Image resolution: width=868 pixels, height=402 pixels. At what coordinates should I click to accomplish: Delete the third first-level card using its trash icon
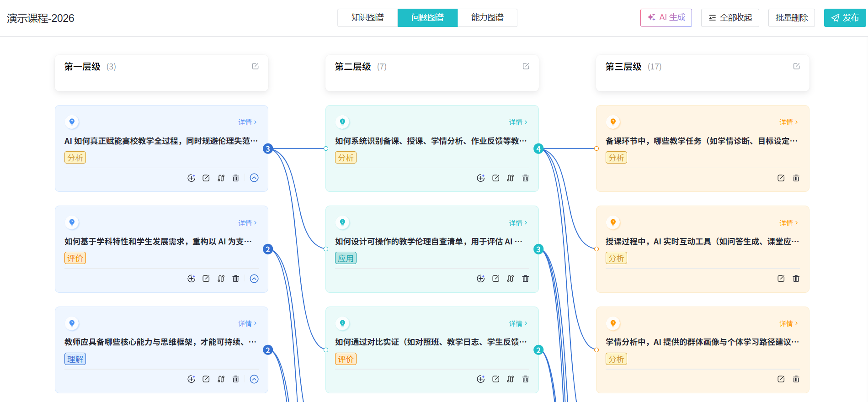click(236, 379)
